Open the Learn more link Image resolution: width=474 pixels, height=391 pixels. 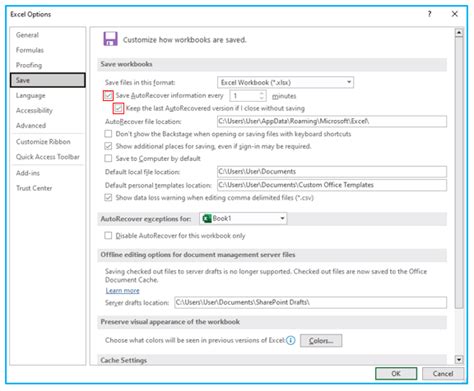(x=123, y=291)
